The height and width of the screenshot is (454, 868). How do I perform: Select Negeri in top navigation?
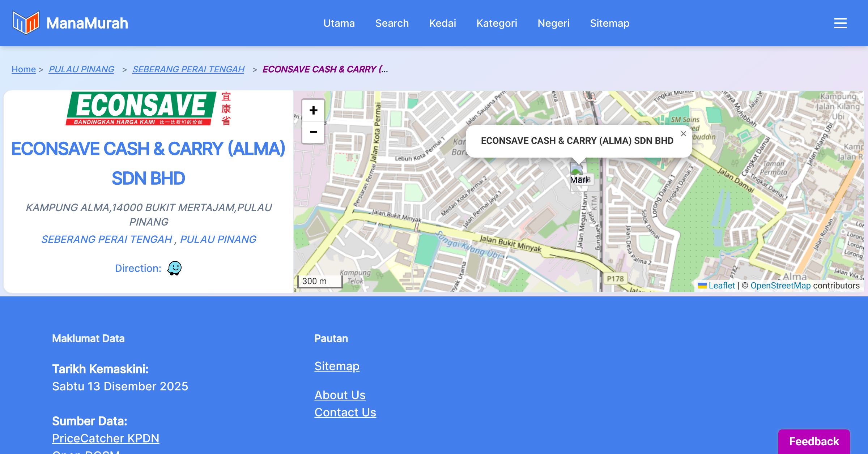[x=553, y=23]
